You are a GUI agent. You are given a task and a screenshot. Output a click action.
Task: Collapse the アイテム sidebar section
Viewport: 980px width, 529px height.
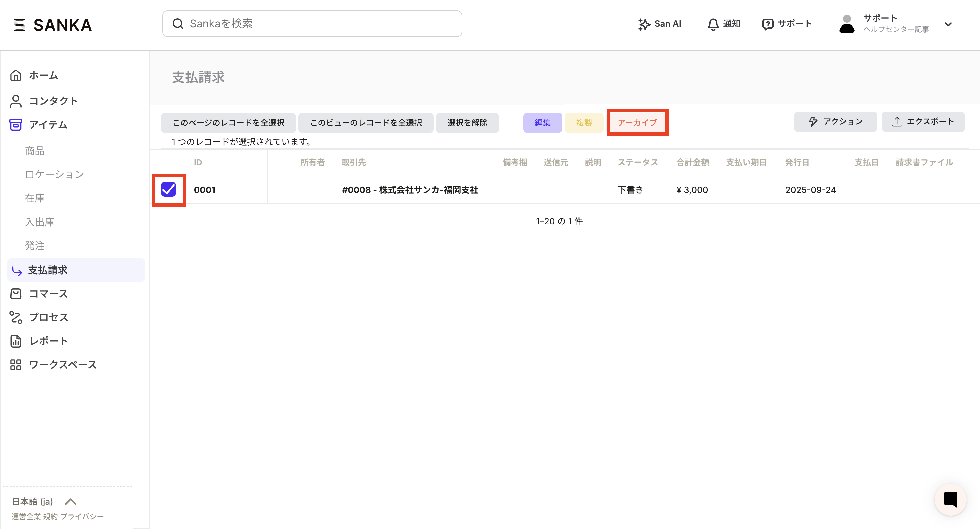click(48, 125)
